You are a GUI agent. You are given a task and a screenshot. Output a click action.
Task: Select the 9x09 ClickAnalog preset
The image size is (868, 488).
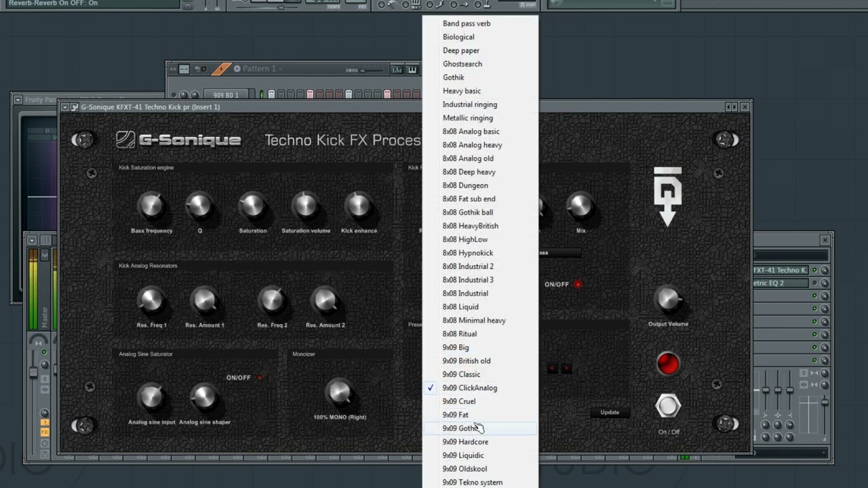[480, 388]
